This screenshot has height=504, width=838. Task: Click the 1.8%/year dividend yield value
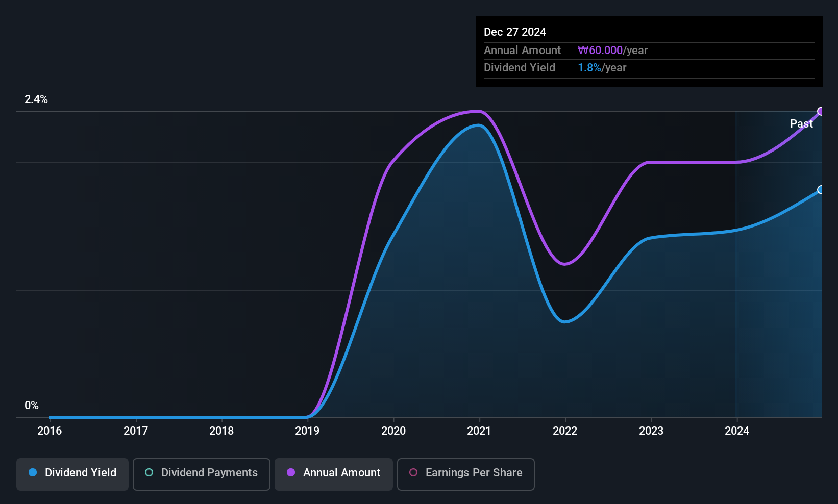click(x=602, y=68)
